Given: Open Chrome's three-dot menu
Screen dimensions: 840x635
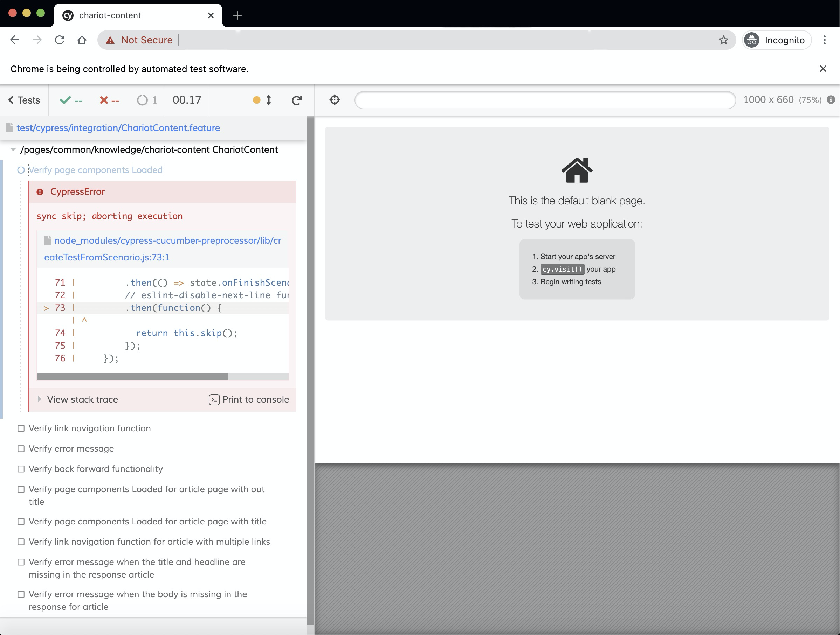Looking at the screenshot, I should (x=824, y=40).
